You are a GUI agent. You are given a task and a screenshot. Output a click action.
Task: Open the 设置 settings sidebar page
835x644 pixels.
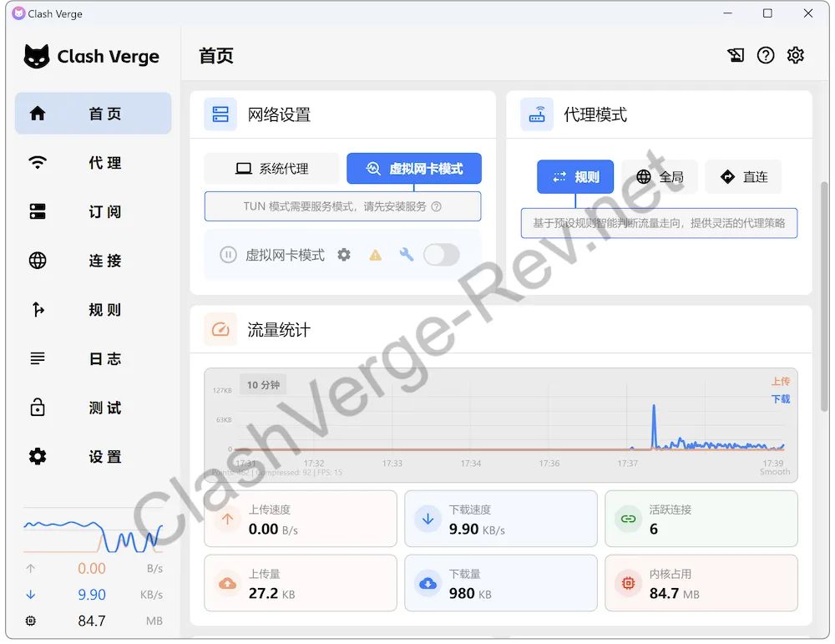(94, 457)
